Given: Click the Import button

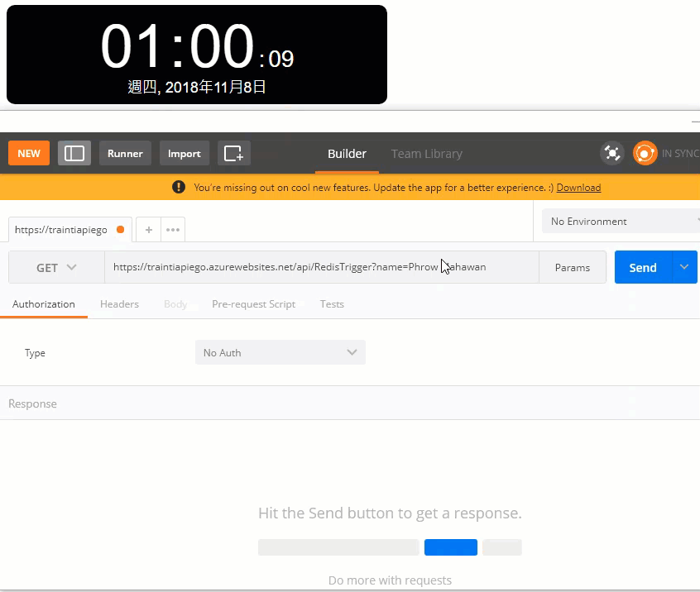Looking at the screenshot, I should [185, 154].
